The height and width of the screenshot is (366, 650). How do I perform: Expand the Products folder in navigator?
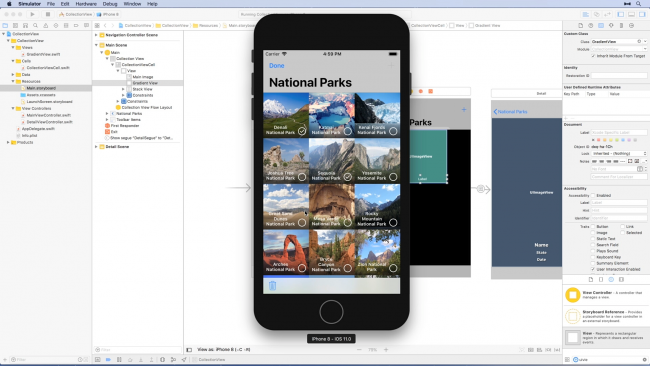[x=8, y=142]
